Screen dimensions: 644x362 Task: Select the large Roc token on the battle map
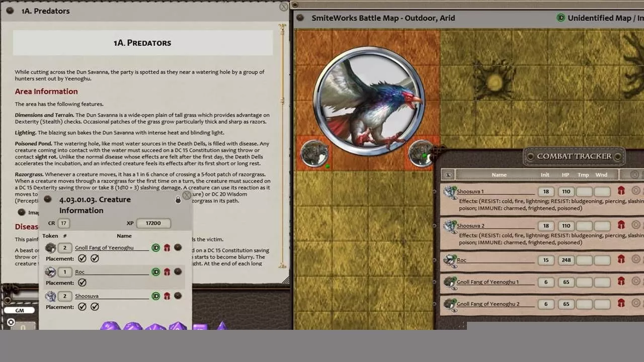tap(369, 101)
